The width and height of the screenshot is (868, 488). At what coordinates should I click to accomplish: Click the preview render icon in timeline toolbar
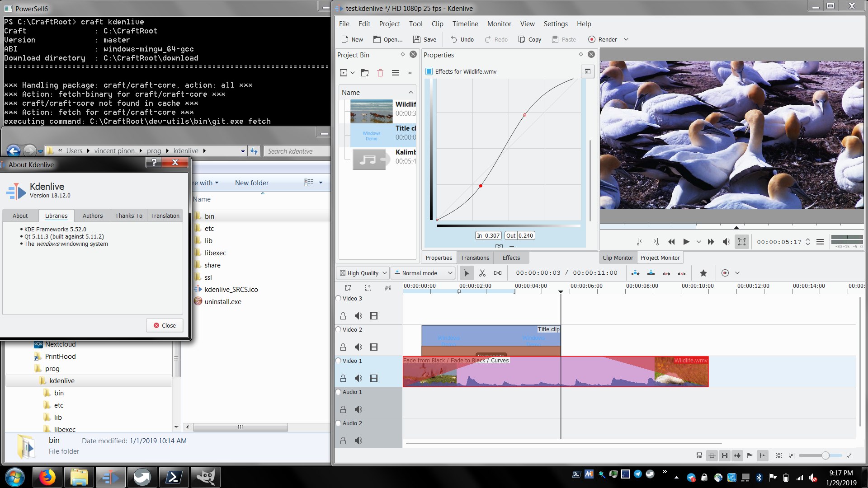coord(725,273)
